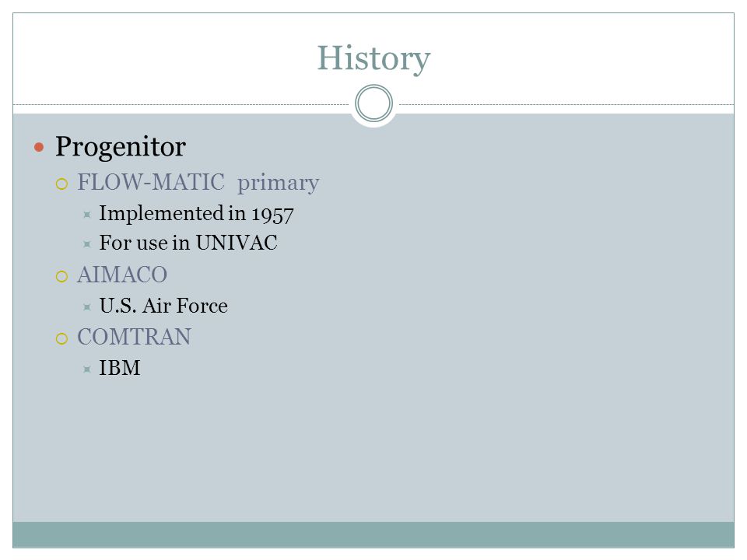
Task: Select the AIMACO entry
Action: point(122,275)
